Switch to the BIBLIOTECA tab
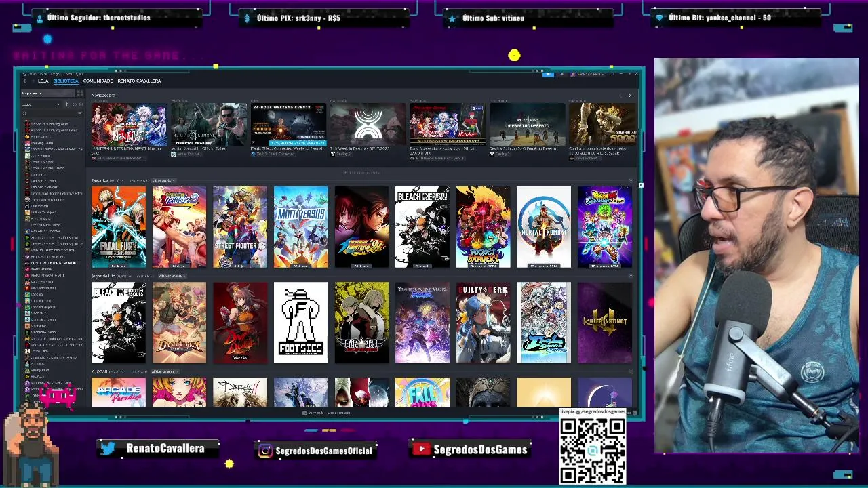The height and width of the screenshot is (488, 868). [66, 81]
